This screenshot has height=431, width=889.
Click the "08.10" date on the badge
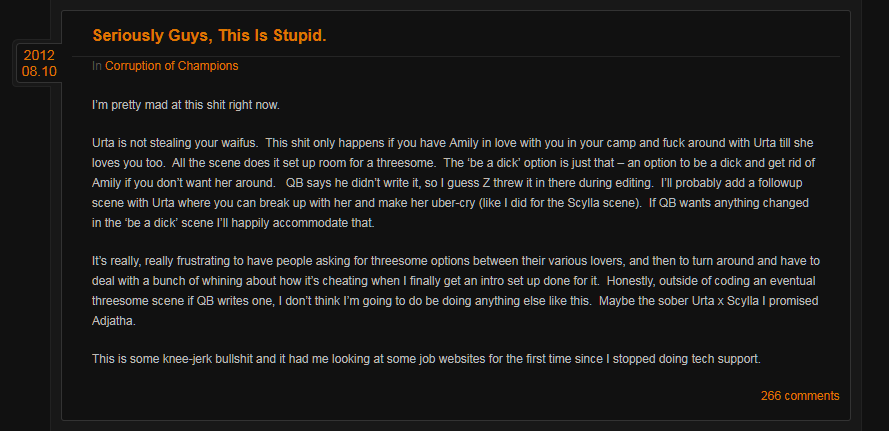point(39,71)
